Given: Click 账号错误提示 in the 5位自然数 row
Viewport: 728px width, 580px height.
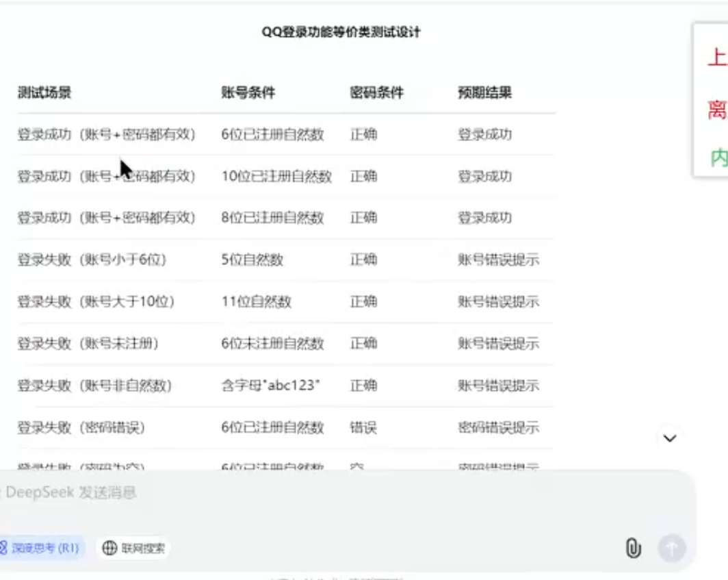Looking at the screenshot, I should [499, 260].
